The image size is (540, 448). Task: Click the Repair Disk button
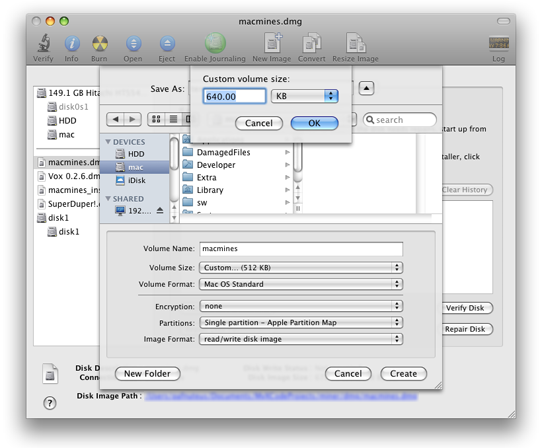467,329
